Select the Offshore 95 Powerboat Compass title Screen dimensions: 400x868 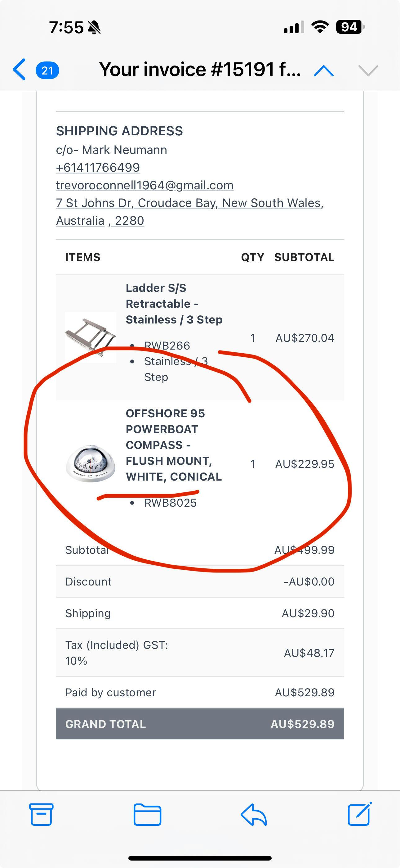coord(174,445)
